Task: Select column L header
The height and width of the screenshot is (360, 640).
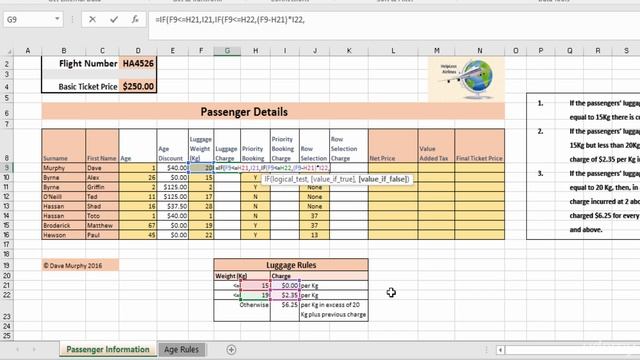Action: 393,51
